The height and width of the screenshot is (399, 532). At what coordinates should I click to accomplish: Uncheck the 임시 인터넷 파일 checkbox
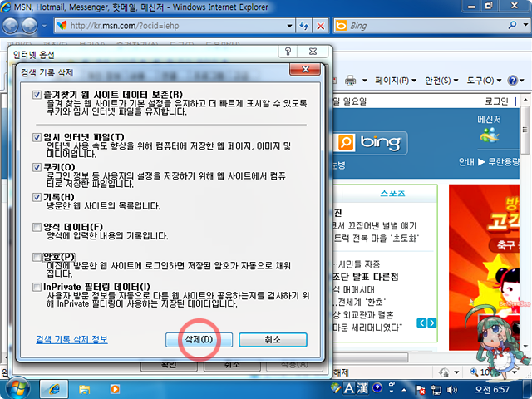pos(37,136)
